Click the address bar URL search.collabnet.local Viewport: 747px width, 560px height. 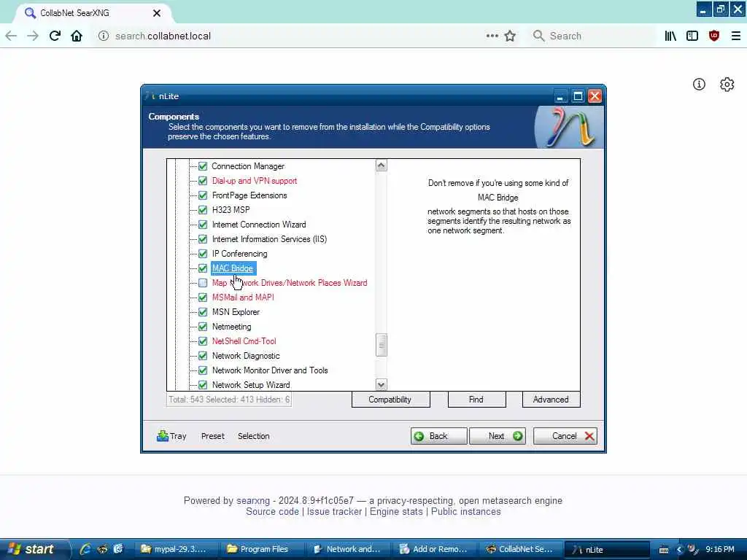pos(163,36)
